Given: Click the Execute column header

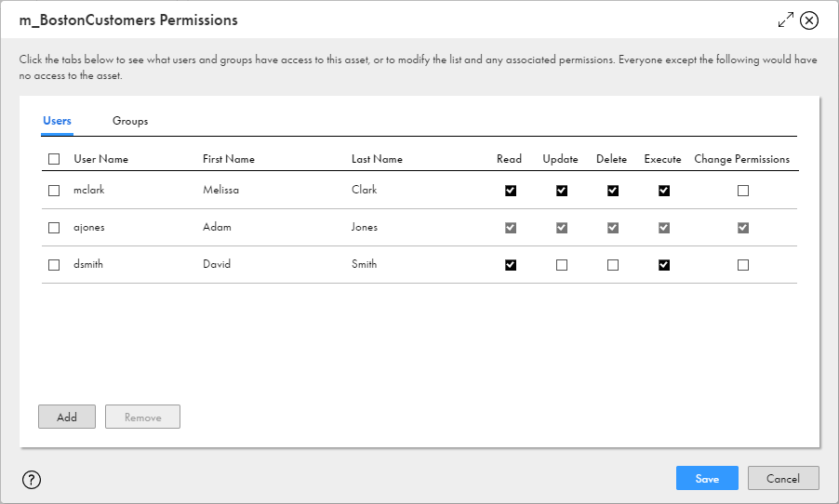Looking at the screenshot, I should 662,159.
